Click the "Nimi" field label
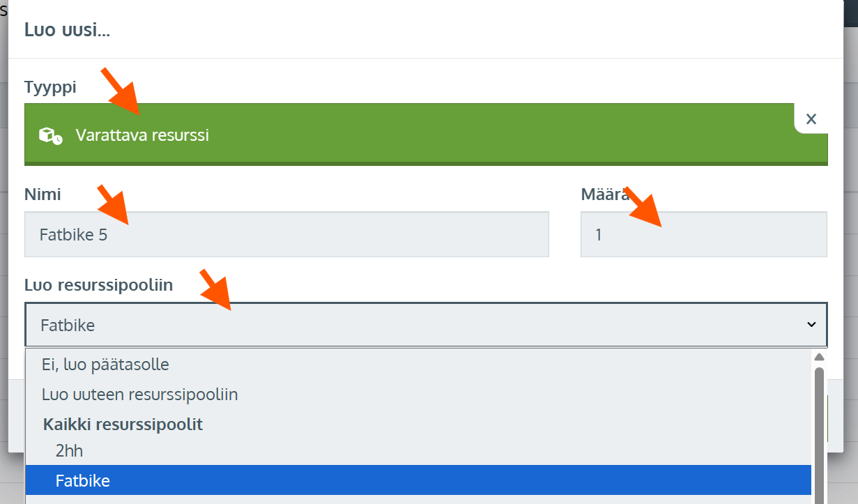858x504 pixels. (x=43, y=194)
